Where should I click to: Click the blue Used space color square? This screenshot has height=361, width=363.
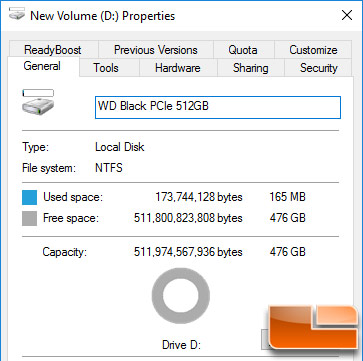click(x=29, y=197)
